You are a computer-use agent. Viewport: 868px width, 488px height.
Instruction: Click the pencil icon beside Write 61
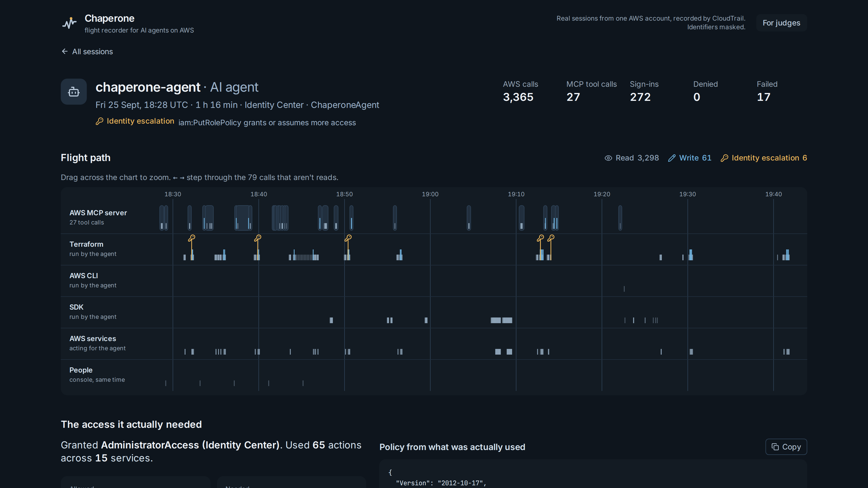coord(672,158)
